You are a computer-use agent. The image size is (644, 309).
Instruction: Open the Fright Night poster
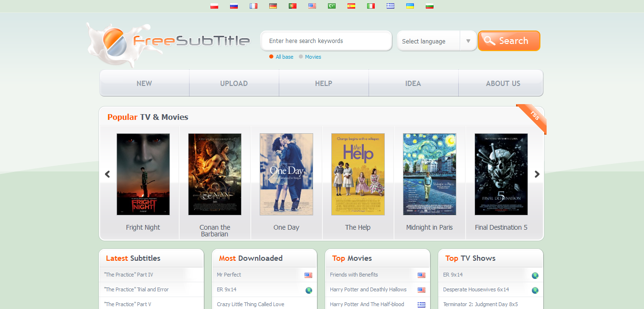click(x=143, y=174)
